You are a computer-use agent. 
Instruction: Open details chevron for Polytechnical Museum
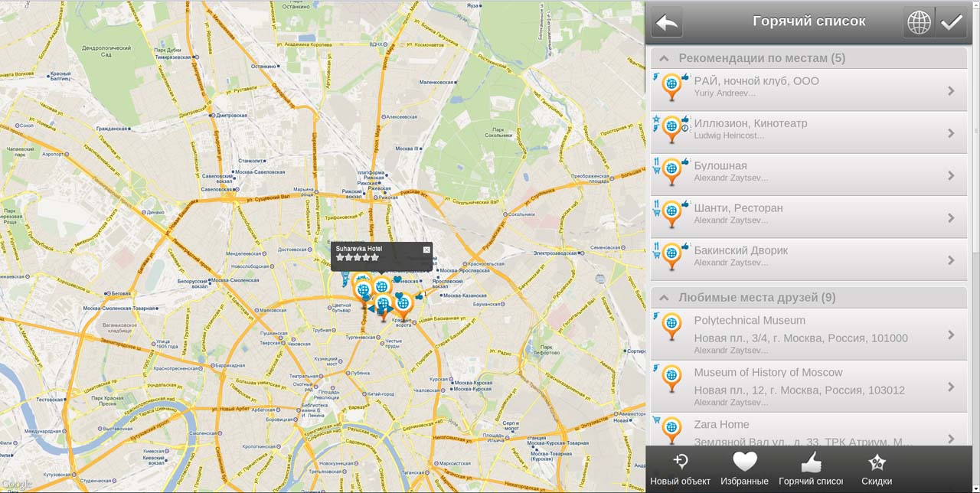tap(951, 335)
